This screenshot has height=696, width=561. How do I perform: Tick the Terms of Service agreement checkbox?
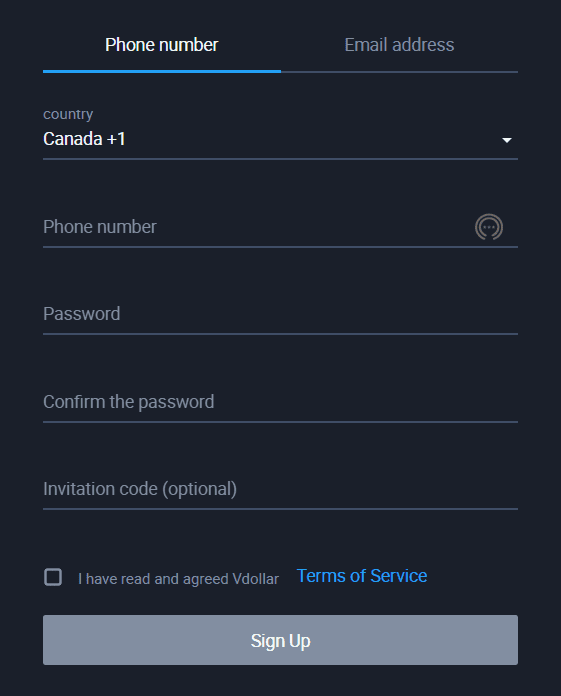(x=53, y=577)
